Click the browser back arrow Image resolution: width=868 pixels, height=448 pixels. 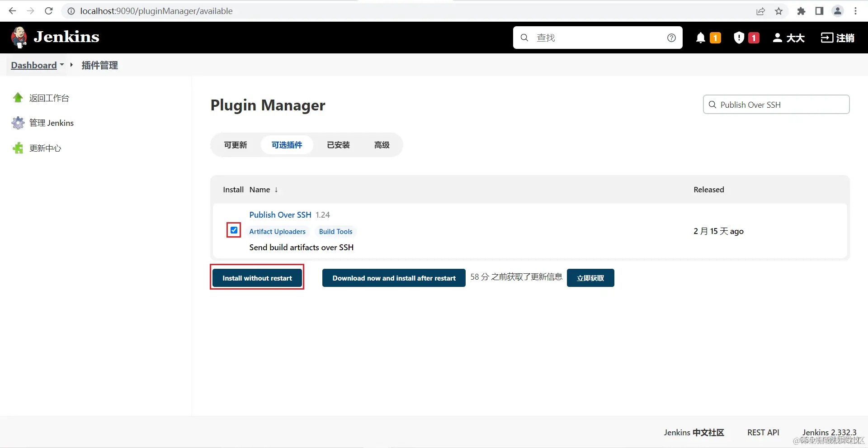(x=12, y=11)
